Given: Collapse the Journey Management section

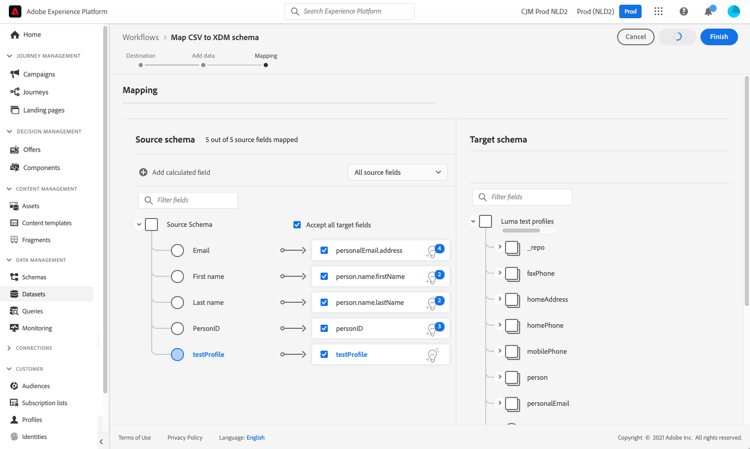Looking at the screenshot, I should click(x=9, y=56).
